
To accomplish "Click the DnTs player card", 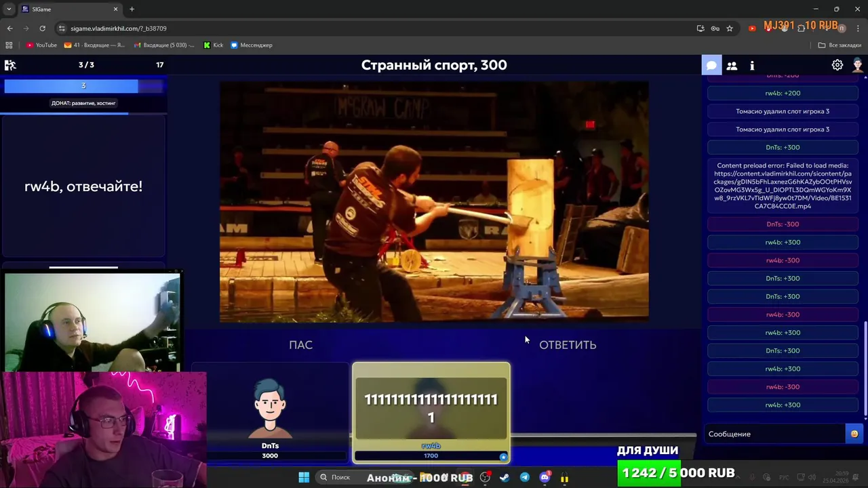I will pos(270,413).
